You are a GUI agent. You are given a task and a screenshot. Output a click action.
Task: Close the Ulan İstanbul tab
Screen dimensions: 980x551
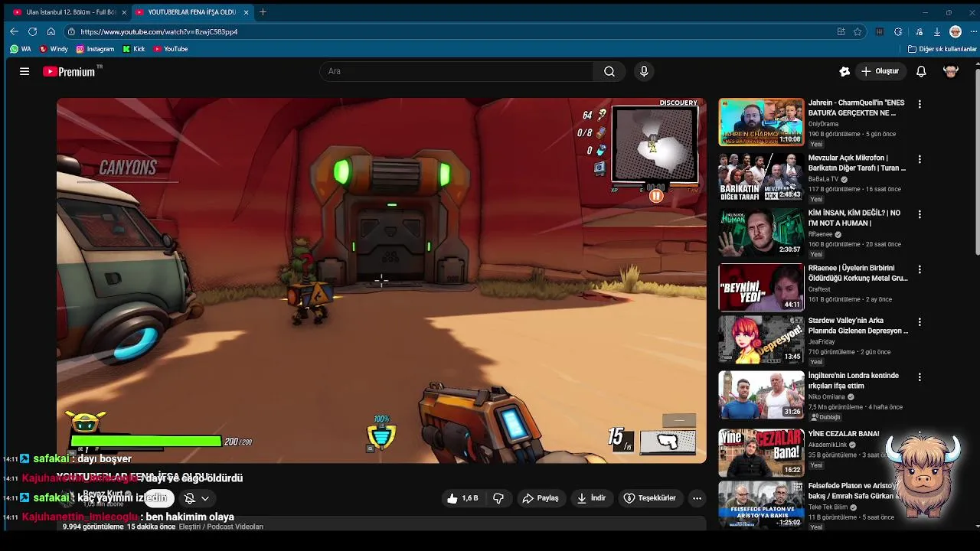point(124,12)
